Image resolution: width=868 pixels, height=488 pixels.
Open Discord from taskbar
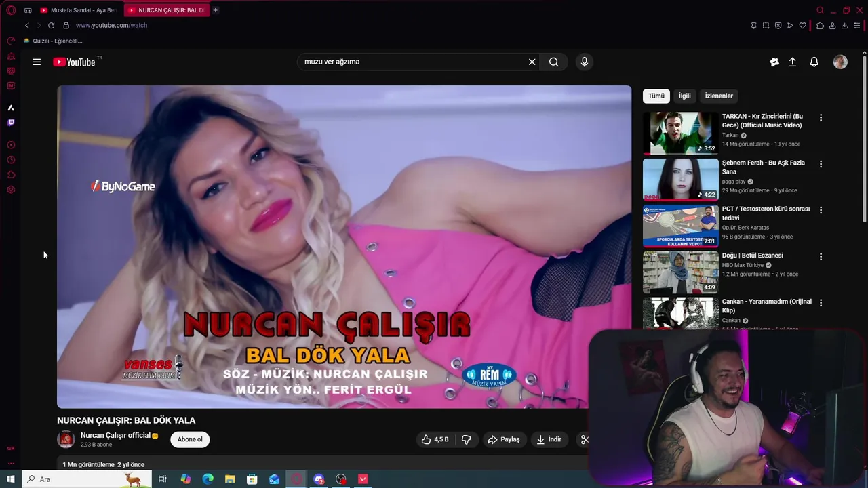(x=319, y=479)
